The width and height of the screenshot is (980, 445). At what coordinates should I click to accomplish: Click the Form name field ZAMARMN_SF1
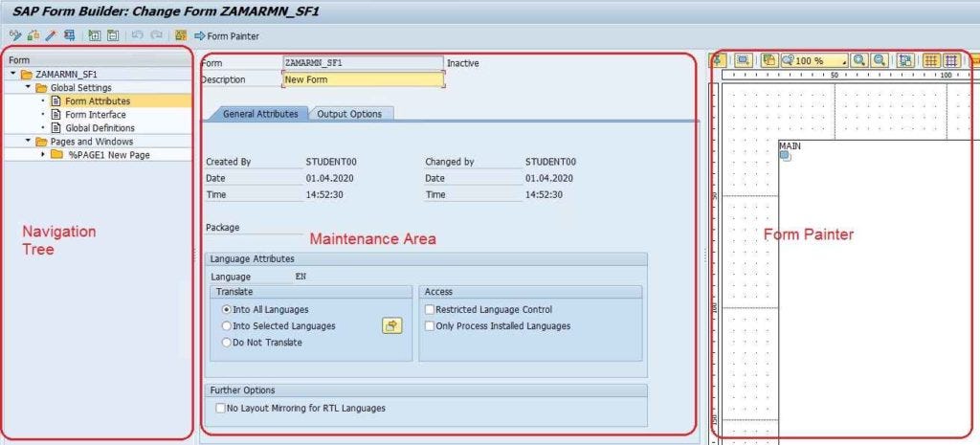[363, 63]
